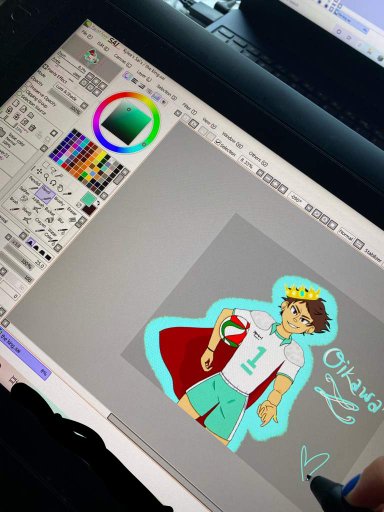Click the hue ring color wheel
This screenshot has height=512, width=384.
click(x=126, y=94)
